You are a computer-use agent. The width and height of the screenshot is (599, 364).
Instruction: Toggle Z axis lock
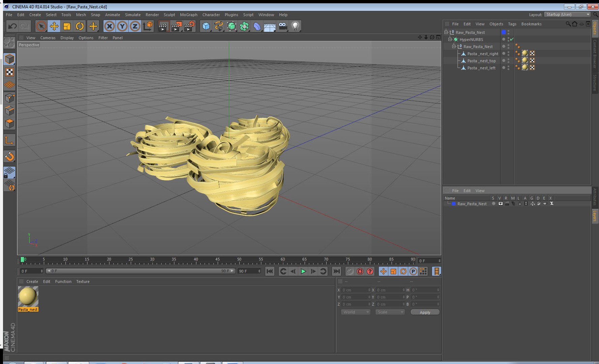point(135,26)
